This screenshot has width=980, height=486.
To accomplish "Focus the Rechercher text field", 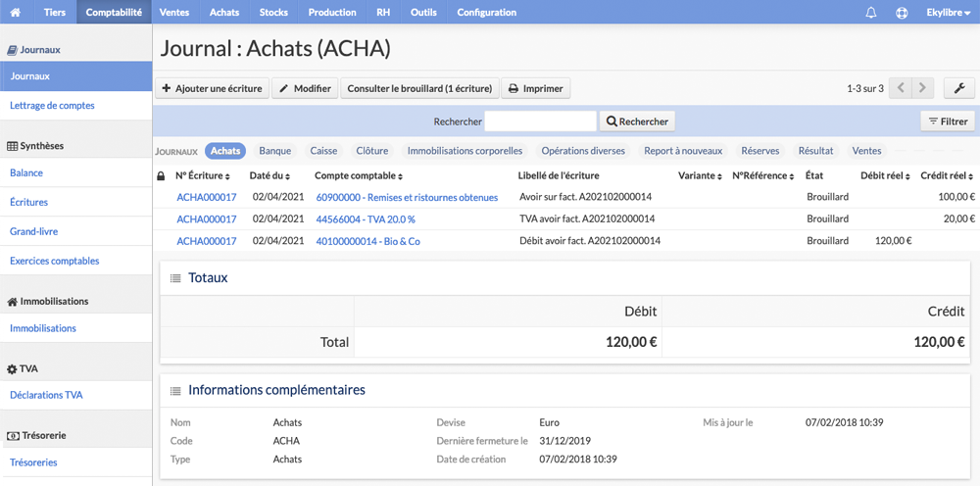I will click(540, 121).
